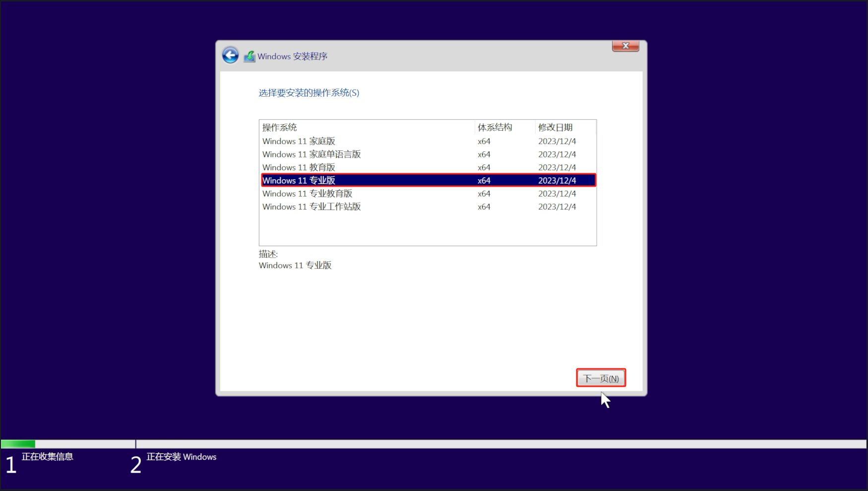Click the green setup progress bar
The height and width of the screenshot is (491, 868).
[x=18, y=444]
